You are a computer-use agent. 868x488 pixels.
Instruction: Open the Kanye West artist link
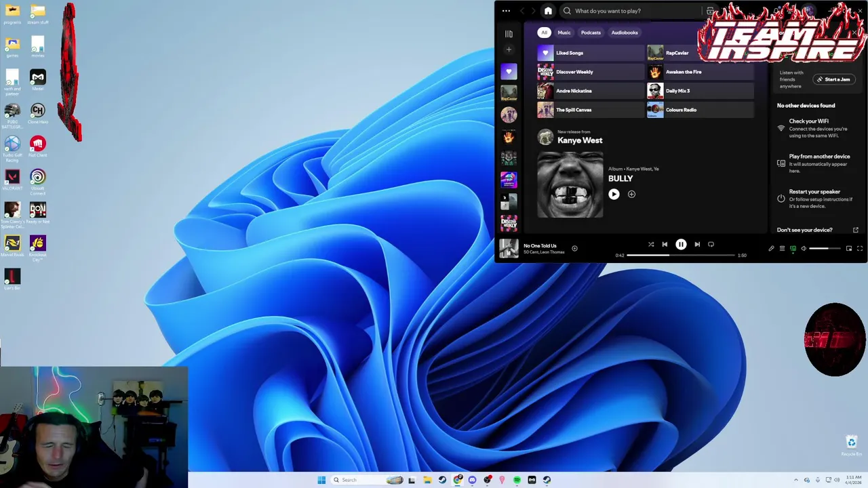pyautogui.click(x=580, y=140)
